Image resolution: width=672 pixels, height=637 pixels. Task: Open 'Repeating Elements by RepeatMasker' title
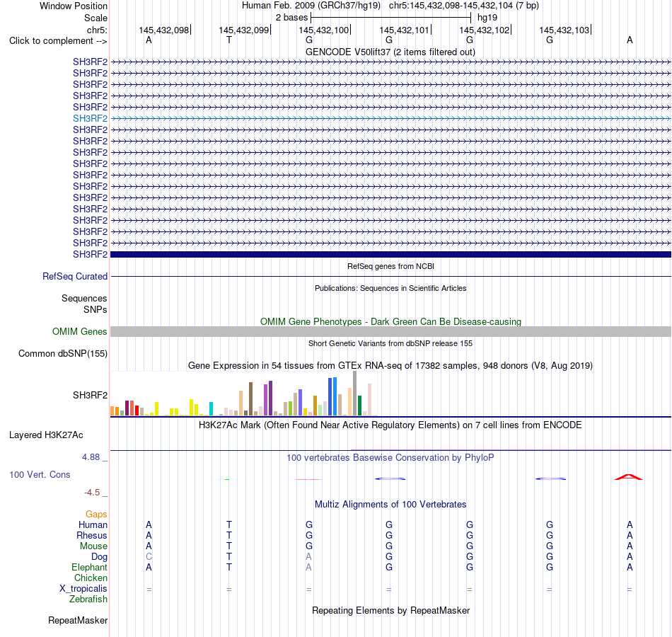click(390, 610)
